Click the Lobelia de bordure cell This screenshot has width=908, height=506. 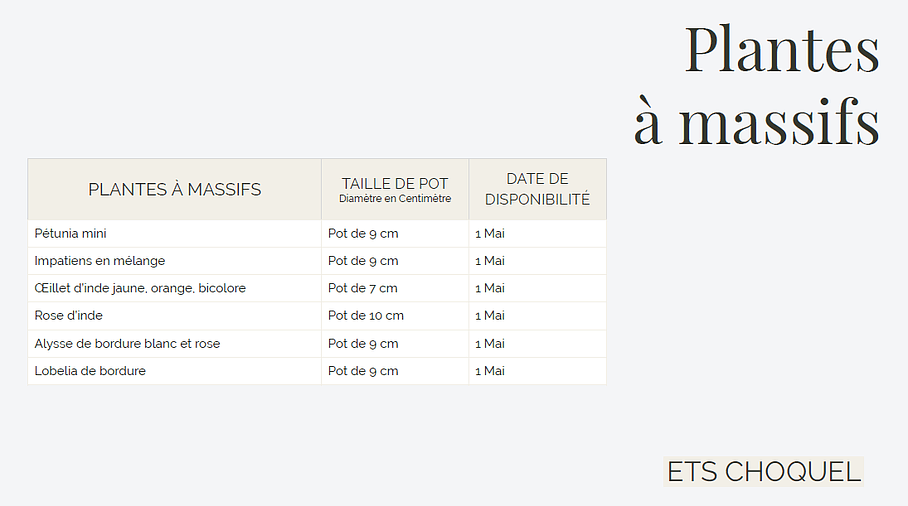90,371
